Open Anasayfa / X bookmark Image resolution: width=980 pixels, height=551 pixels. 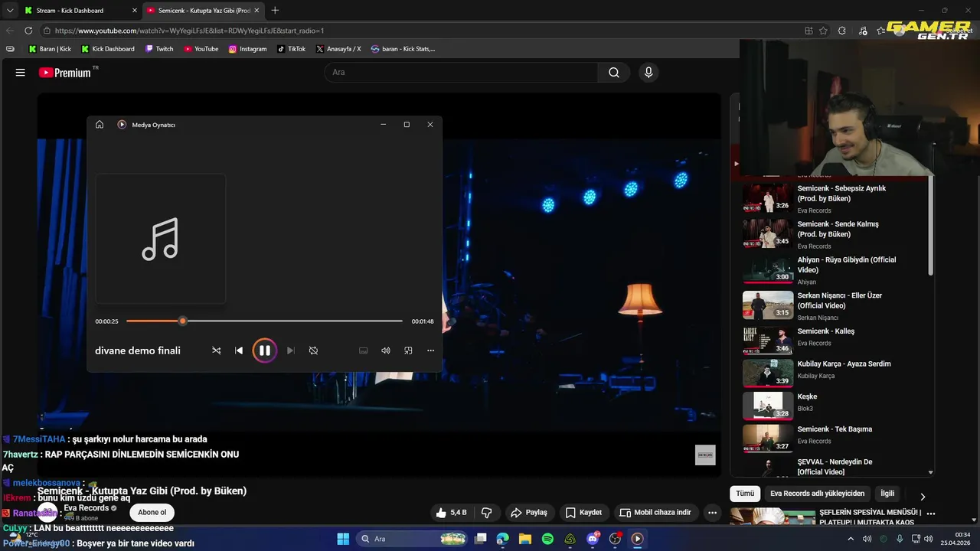(x=338, y=49)
